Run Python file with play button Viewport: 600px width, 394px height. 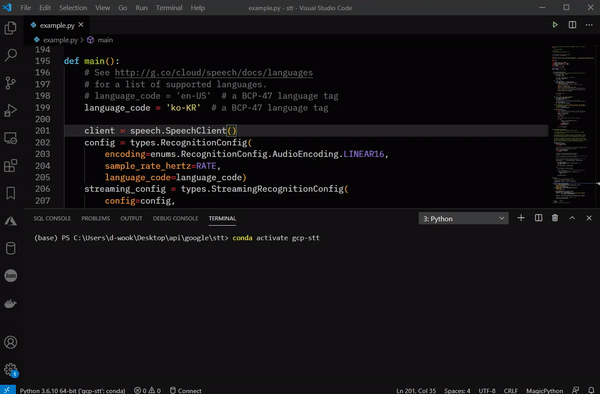click(555, 25)
